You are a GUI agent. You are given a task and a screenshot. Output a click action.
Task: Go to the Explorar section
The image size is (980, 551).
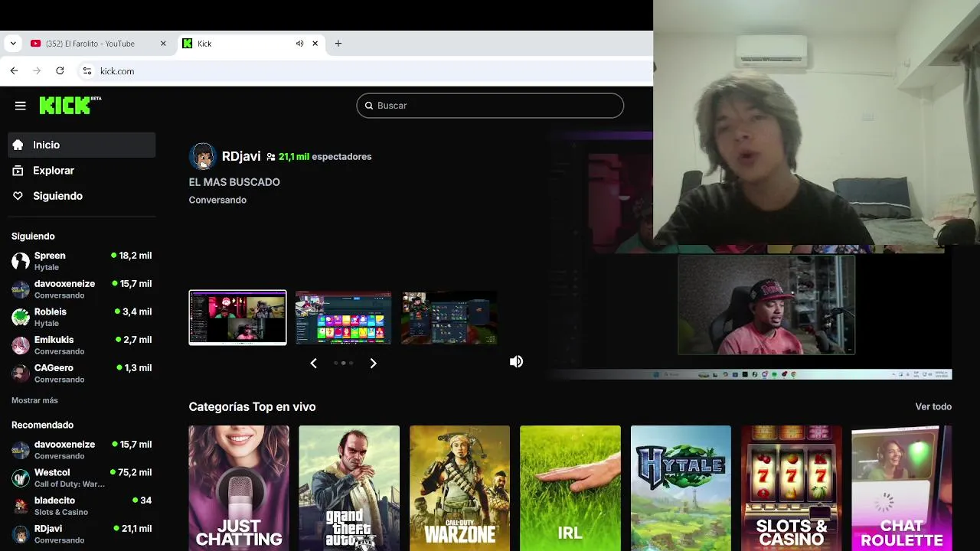[x=82, y=171]
